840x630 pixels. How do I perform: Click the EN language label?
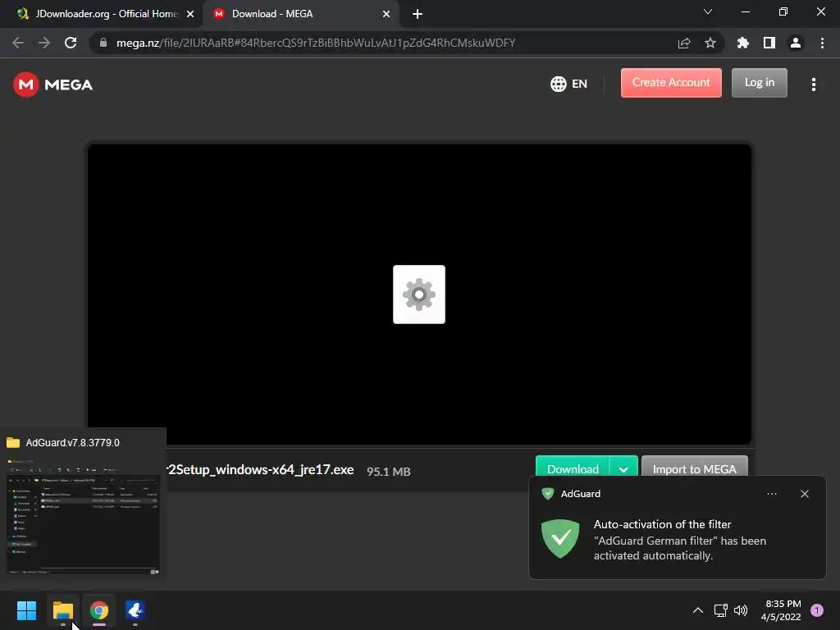click(x=579, y=84)
